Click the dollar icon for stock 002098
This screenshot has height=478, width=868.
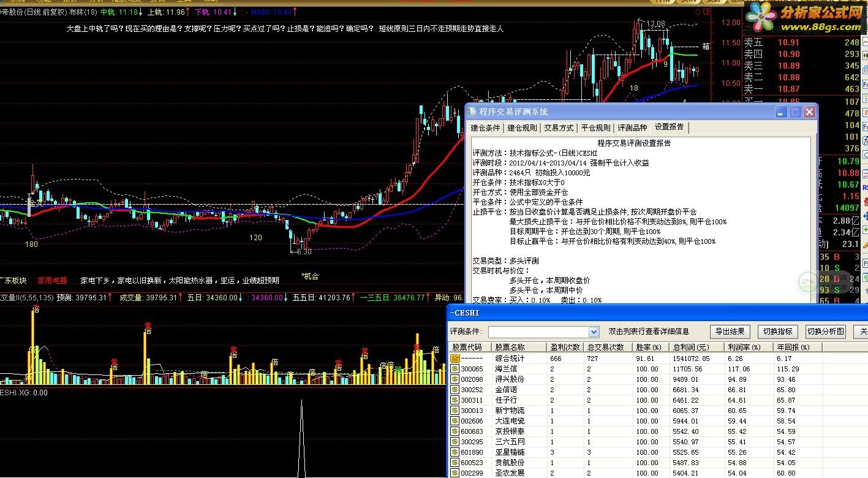click(x=455, y=379)
